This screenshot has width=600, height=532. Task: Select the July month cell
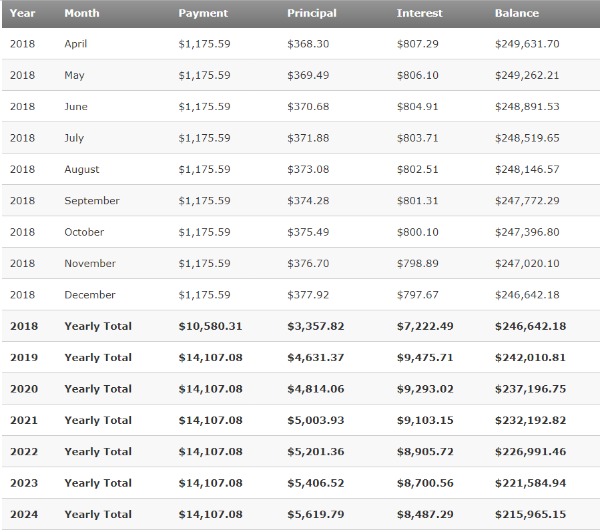(74, 138)
